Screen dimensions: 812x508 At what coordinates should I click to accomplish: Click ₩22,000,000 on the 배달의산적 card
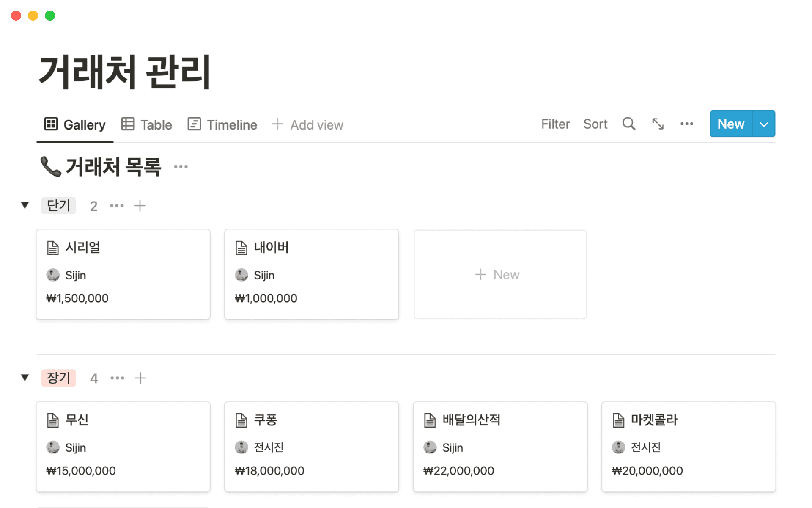tap(458, 471)
